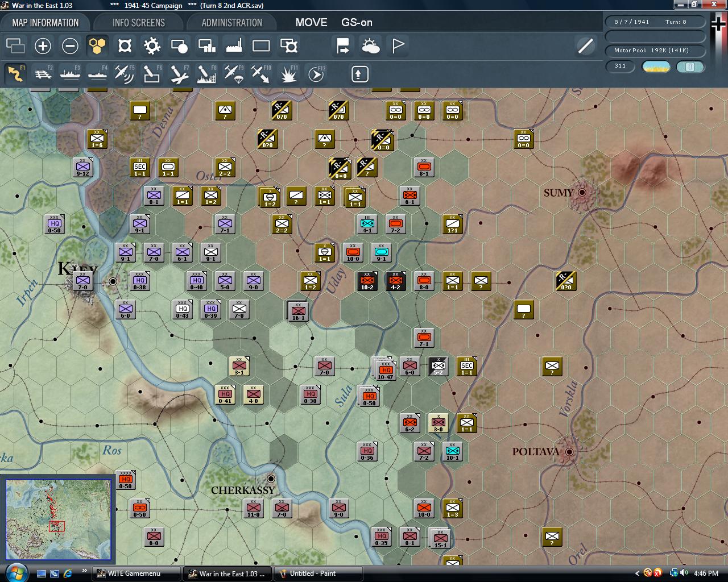Select the purple 9-12 division counter
Screen dimensions: 728x582
coord(83,168)
